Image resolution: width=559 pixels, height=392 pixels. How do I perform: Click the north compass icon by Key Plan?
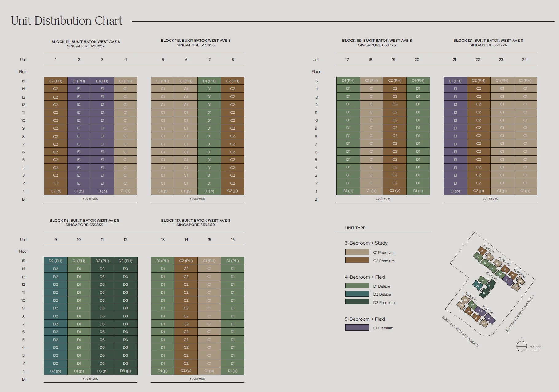click(x=521, y=346)
